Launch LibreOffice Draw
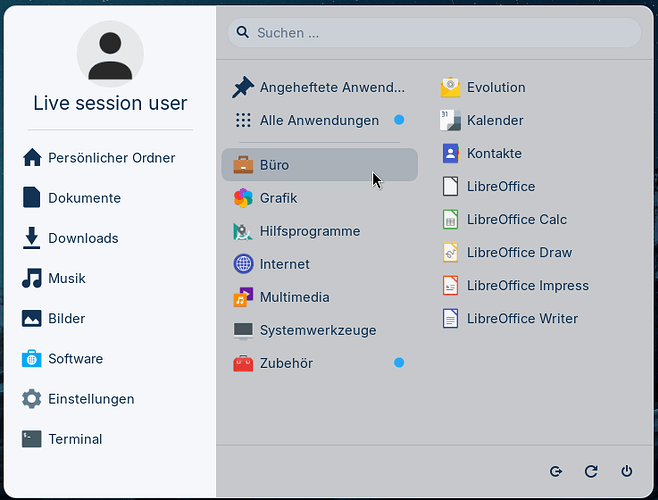This screenshot has width=658, height=500. pyautogui.click(x=508, y=252)
